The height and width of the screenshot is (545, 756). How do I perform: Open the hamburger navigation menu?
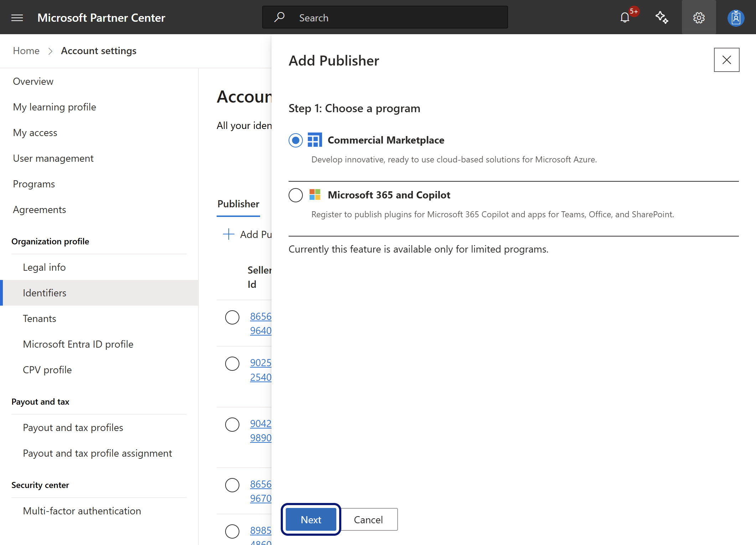coord(17,17)
